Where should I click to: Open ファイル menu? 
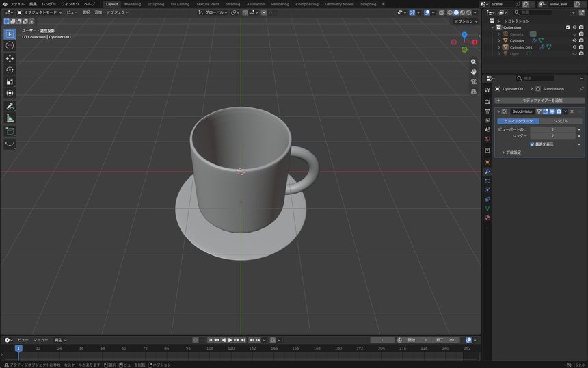click(x=17, y=4)
